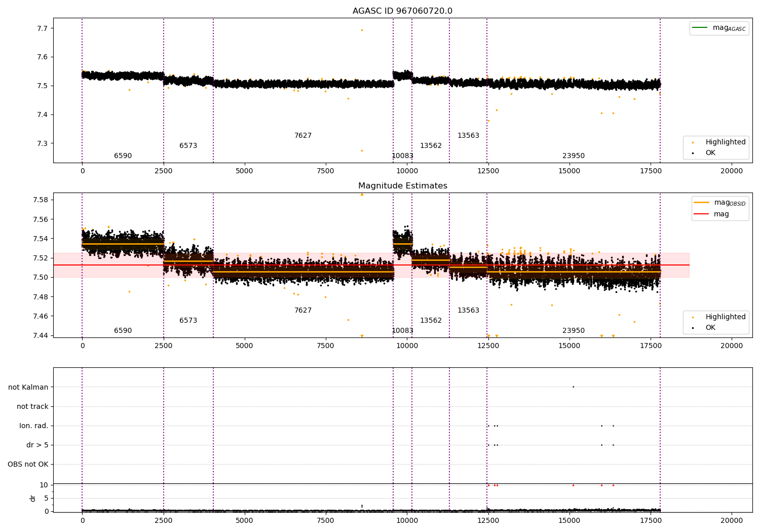Click the 7.44 y-axis tick label
This screenshot has height=532, width=760.
click(40, 335)
